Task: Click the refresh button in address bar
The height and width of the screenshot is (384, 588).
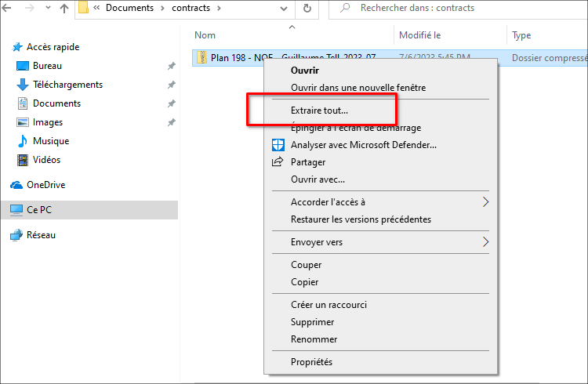Action: [307, 9]
